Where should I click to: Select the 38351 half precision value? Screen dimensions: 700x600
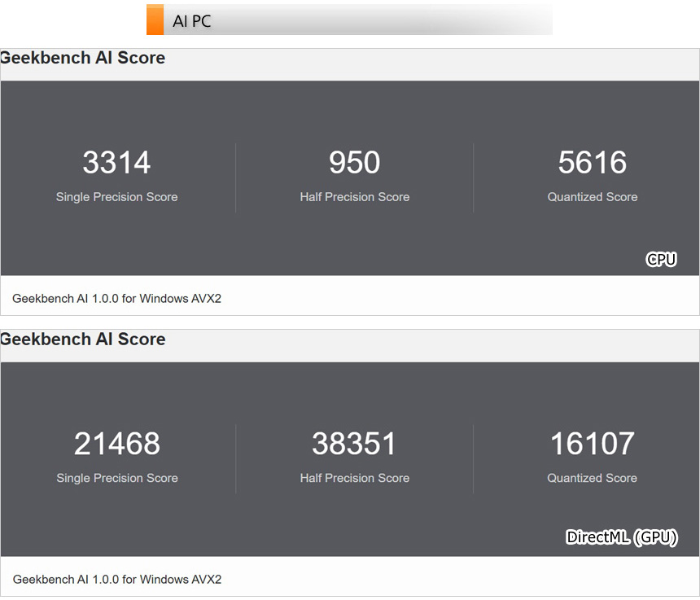click(x=354, y=444)
